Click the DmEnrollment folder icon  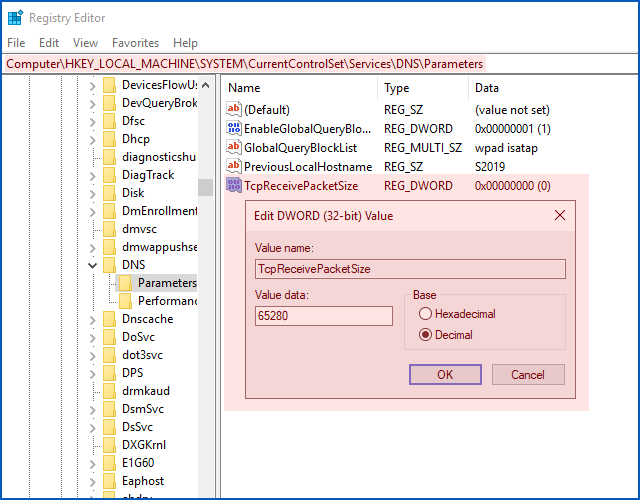coord(109,211)
